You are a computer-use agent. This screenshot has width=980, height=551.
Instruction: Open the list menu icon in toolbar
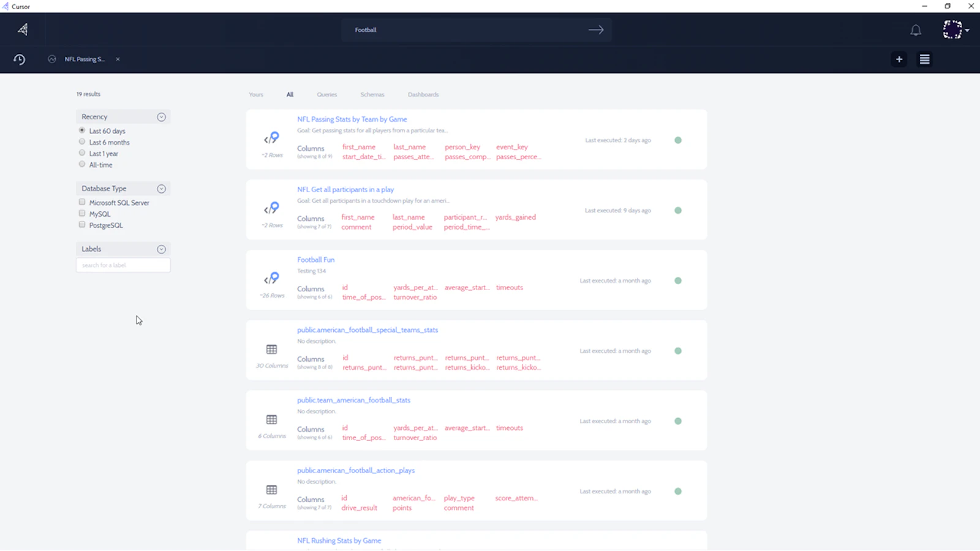pyautogui.click(x=925, y=59)
